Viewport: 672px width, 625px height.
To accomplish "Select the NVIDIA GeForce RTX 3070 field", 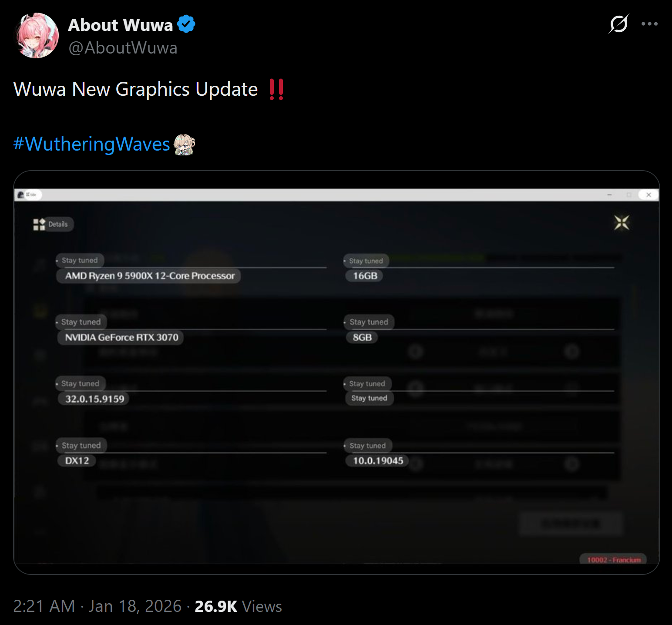I will pos(121,337).
